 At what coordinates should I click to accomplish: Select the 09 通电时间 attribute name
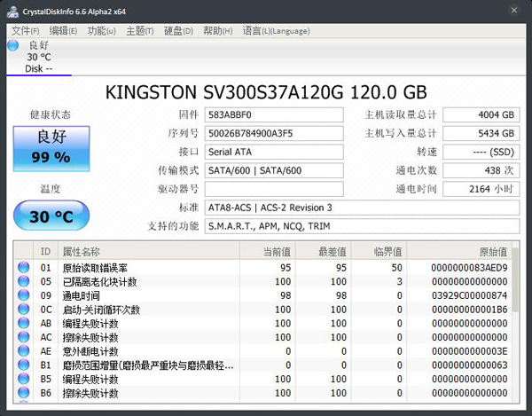coord(81,295)
